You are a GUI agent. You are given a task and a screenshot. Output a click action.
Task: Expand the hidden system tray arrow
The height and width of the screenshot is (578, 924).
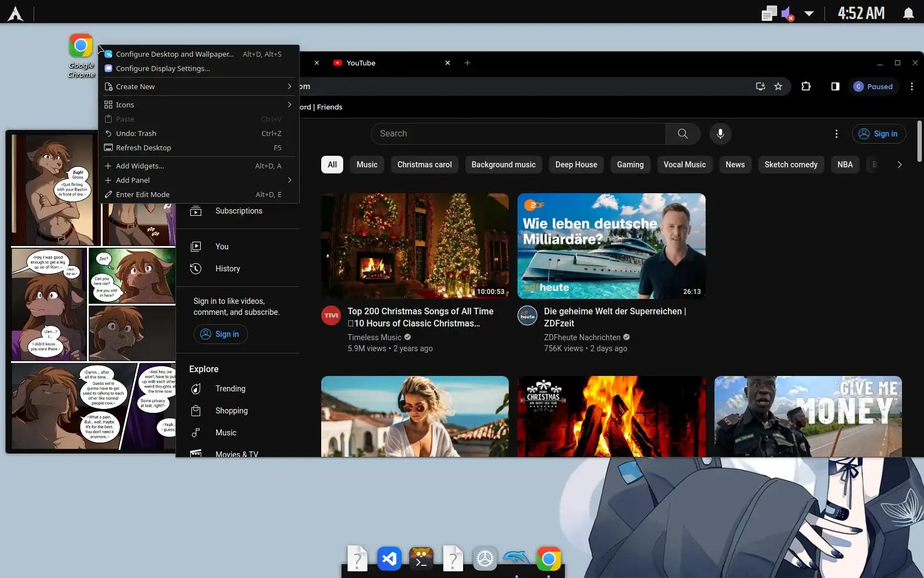[809, 13]
